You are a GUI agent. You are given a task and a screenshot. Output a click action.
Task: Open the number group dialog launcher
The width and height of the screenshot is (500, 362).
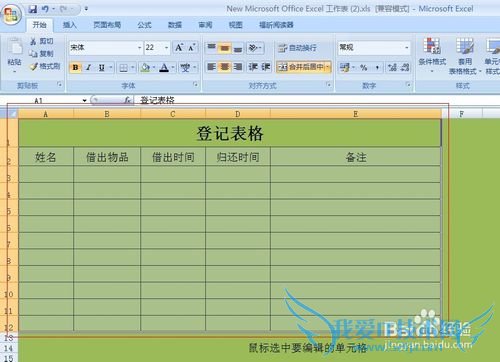(x=408, y=85)
